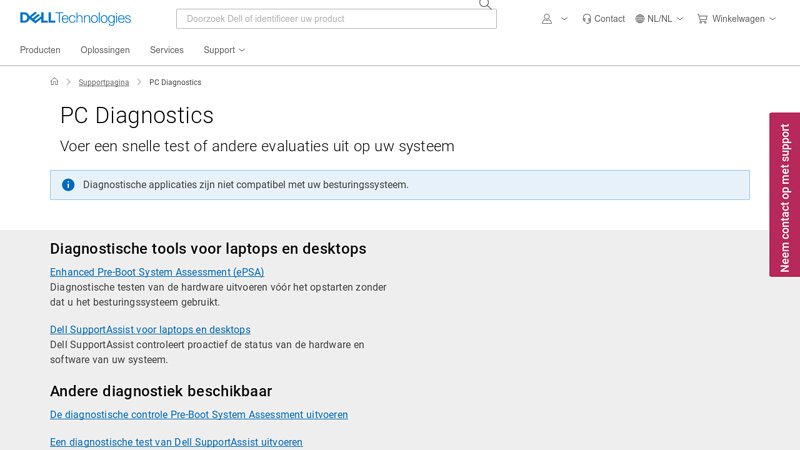Open Enhanced Pre-Boot System Assessment (ePSA) link
800x450 pixels.
coord(157,272)
